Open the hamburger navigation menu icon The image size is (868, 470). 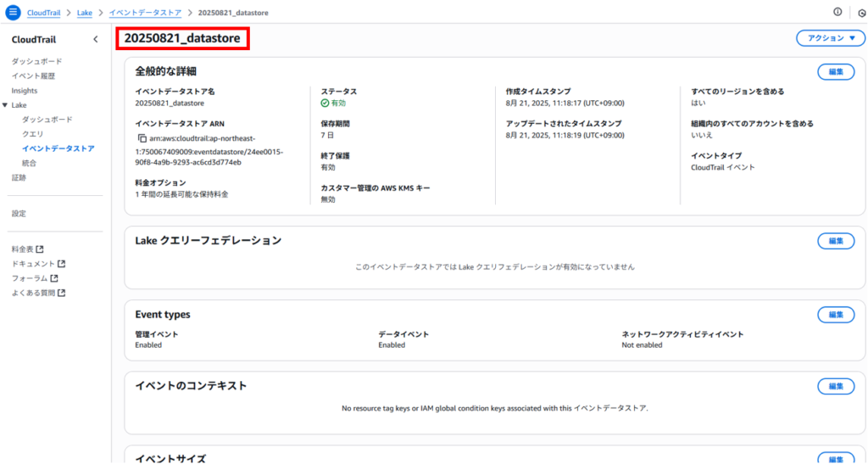[x=13, y=12]
